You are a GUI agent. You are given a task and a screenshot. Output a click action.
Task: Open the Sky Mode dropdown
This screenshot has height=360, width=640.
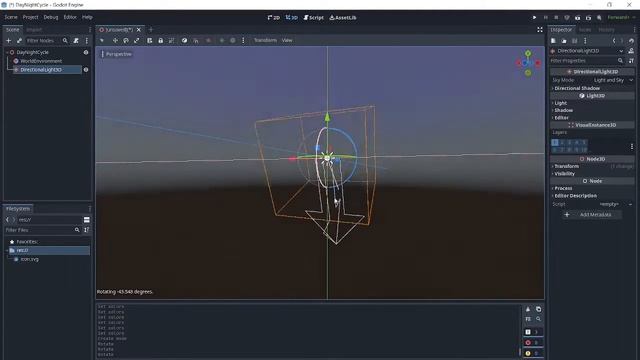613,80
